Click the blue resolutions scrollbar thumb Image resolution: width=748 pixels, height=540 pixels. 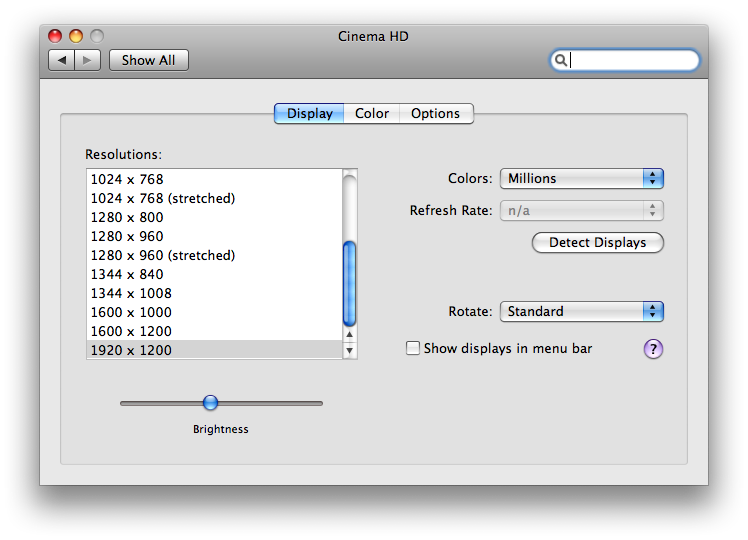[x=350, y=284]
